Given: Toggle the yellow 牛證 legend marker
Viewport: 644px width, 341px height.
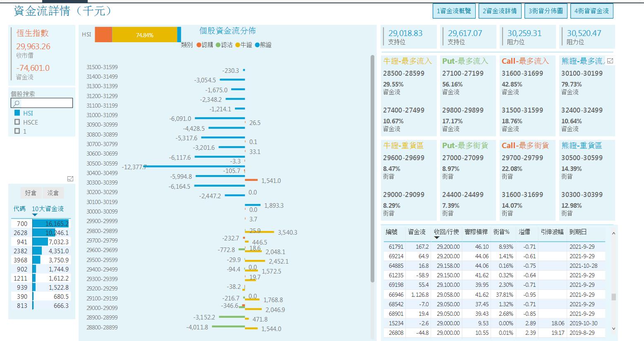Looking at the screenshot, I should point(237,45).
